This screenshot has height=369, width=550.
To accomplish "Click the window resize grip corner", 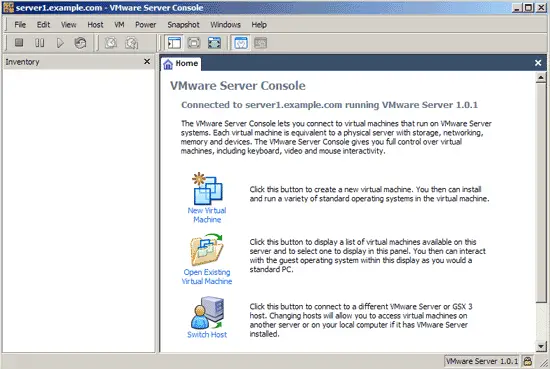I will (544, 363).
